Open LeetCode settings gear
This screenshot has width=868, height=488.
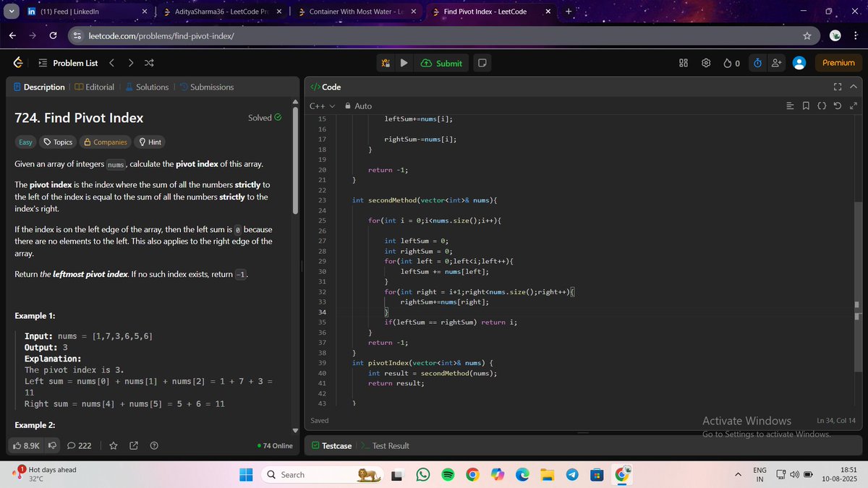point(706,63)
